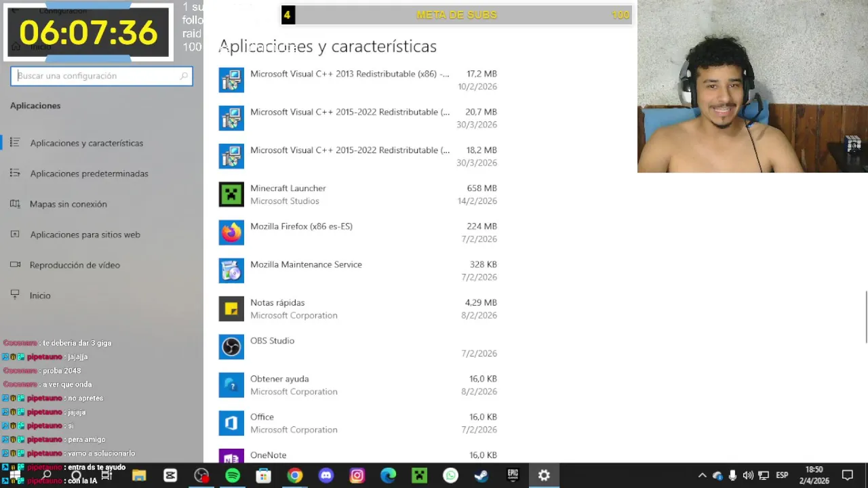The height and width of the screenshot is (488, 868).
Task: Open OBS Studio from the taskbar
Action: pyautogui.click(x=201, y=476)
